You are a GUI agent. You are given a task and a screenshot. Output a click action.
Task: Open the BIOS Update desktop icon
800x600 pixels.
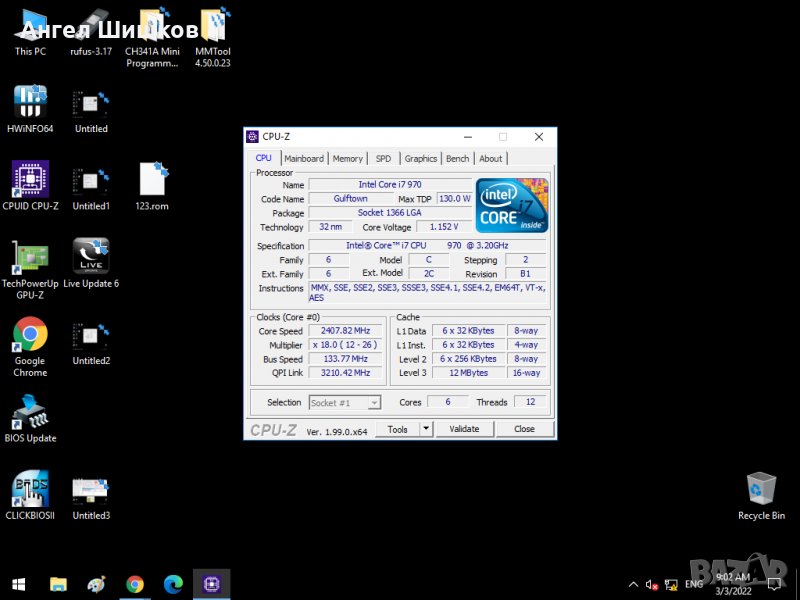(x=30, y=412)
